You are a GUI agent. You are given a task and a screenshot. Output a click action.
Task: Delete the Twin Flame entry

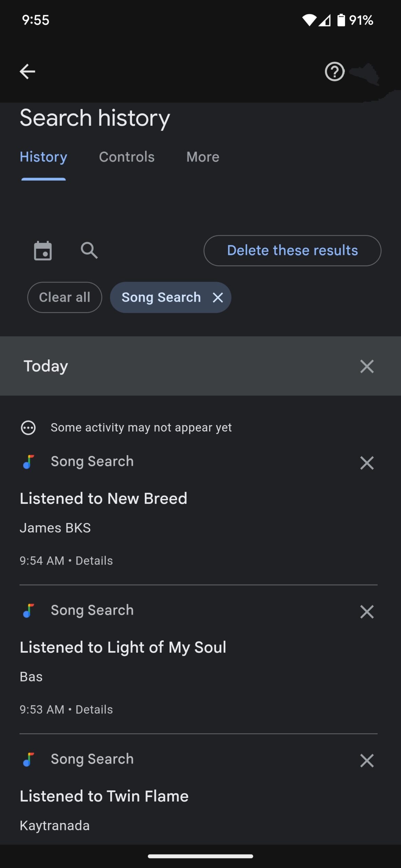[367, 761]
